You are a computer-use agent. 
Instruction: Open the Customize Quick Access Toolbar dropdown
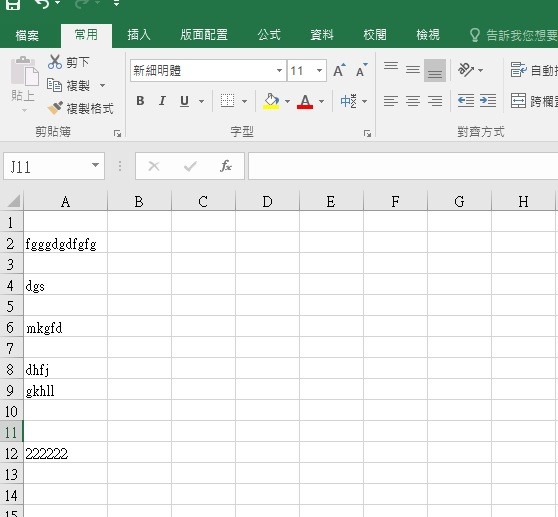(x=116, y=4)
